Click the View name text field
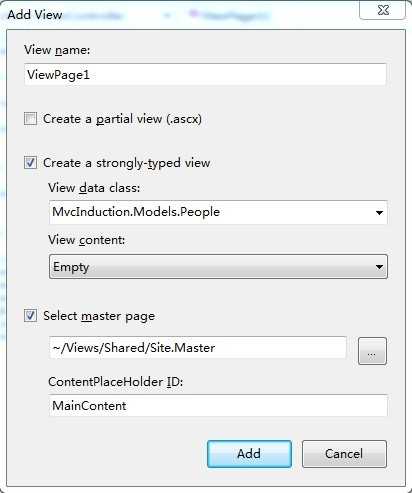This screenshot has height=493, width=412. (x=205, y=74)
